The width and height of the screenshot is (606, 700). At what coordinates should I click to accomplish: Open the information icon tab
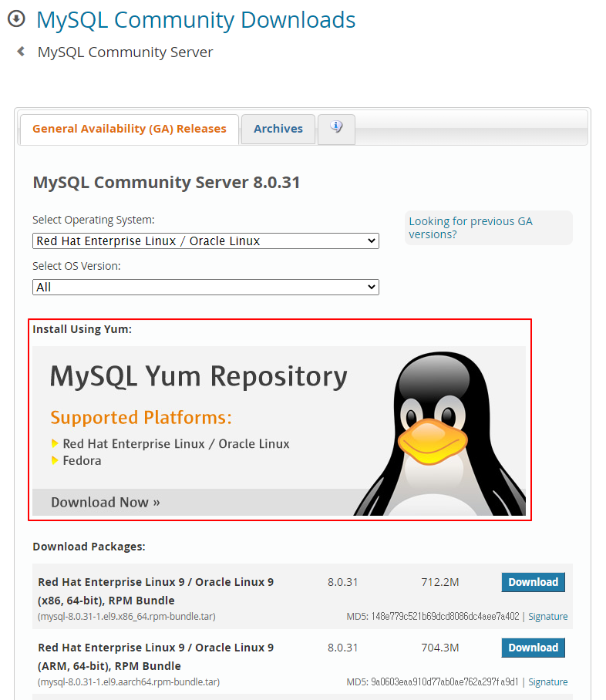point(336,129)
